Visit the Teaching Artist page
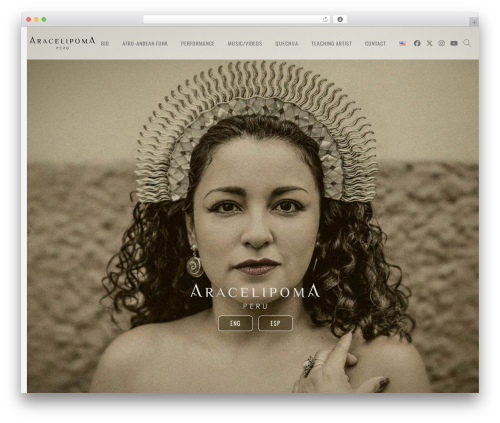The height and width of the screenshot is (423, 500). [332, 44]
